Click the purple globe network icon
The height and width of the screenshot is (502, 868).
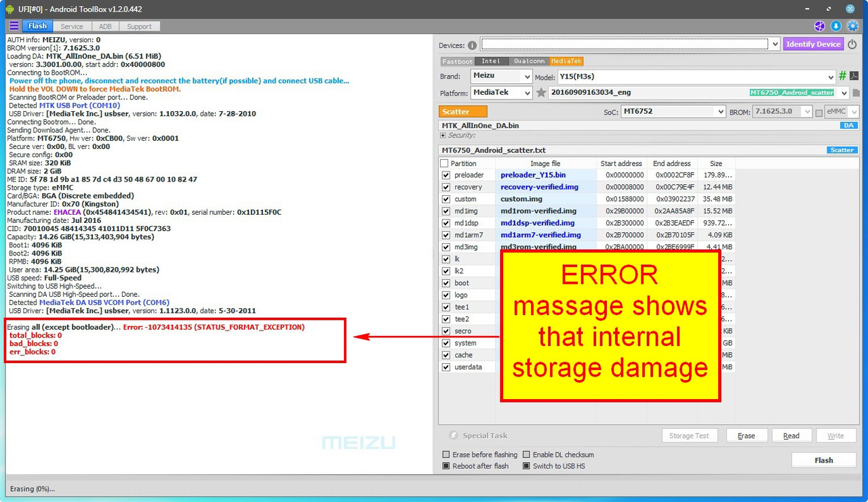[820, 26]
